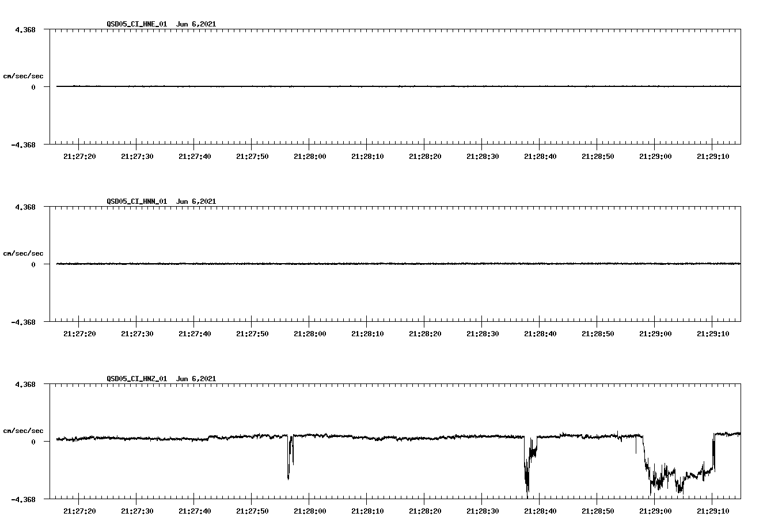Click the 21:27:50 time label under HNN chart
Viewport: 782px width, 532px height.
tap(252, 334)
